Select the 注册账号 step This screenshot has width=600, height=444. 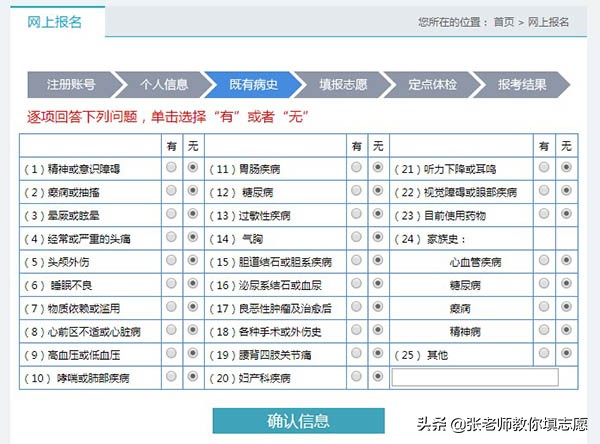click(71, 85)
